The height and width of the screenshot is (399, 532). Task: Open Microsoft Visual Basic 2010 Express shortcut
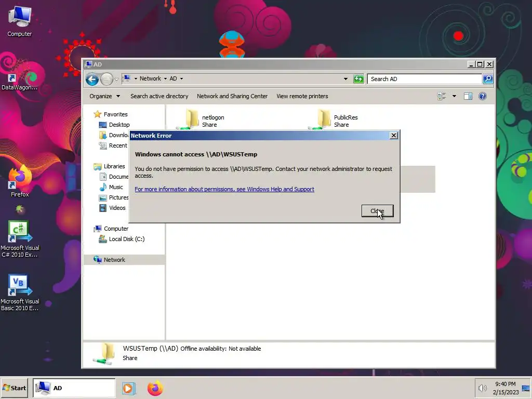tap(20, 293)
